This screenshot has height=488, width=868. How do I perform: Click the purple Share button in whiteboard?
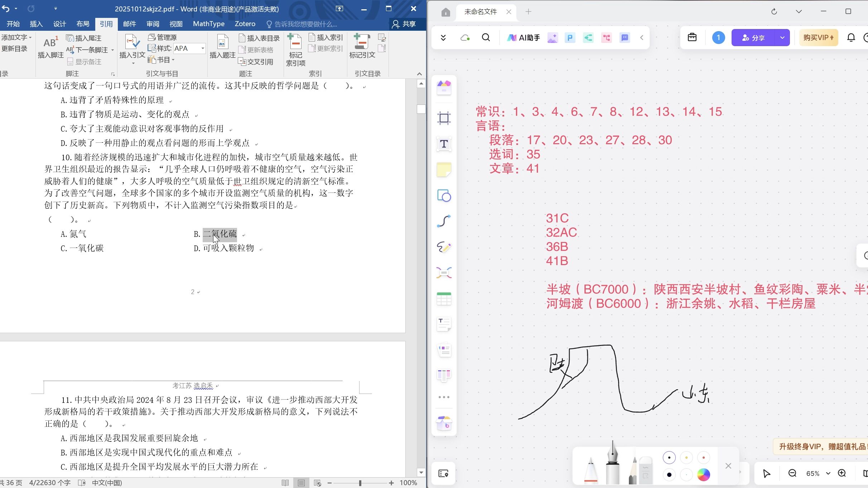pos(753,38)
